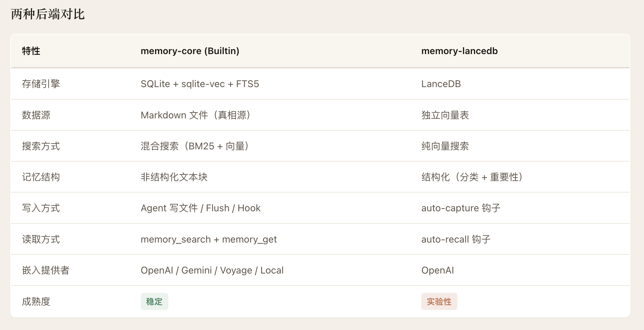Click the SQLite + sqlite-vec + FTS5 cell
The image size is (644, 330).
200,84
